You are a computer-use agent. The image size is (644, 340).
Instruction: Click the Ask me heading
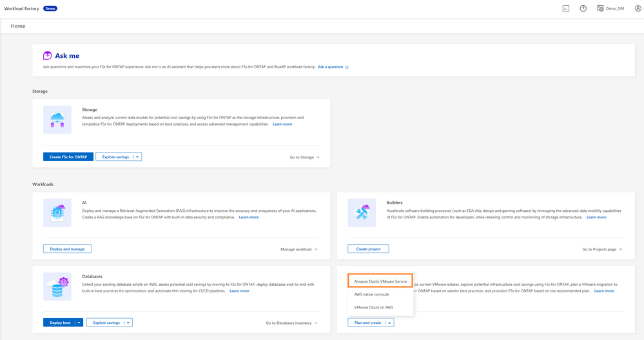tap(67, 56)
